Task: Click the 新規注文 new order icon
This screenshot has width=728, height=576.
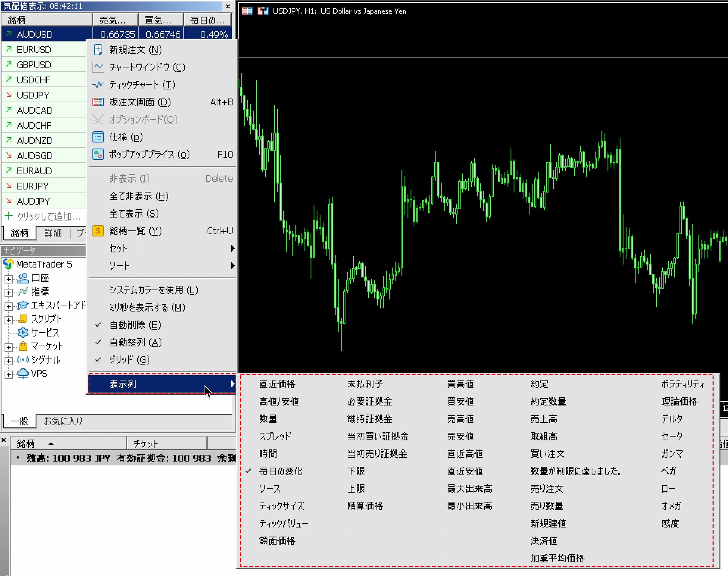Action: click(98, 50)
